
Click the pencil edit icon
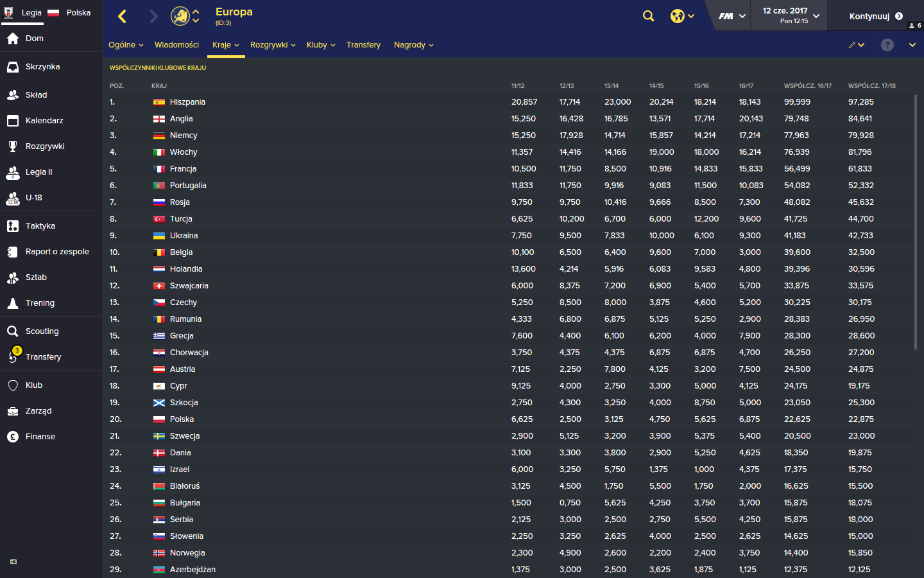(x=852, y=45)
